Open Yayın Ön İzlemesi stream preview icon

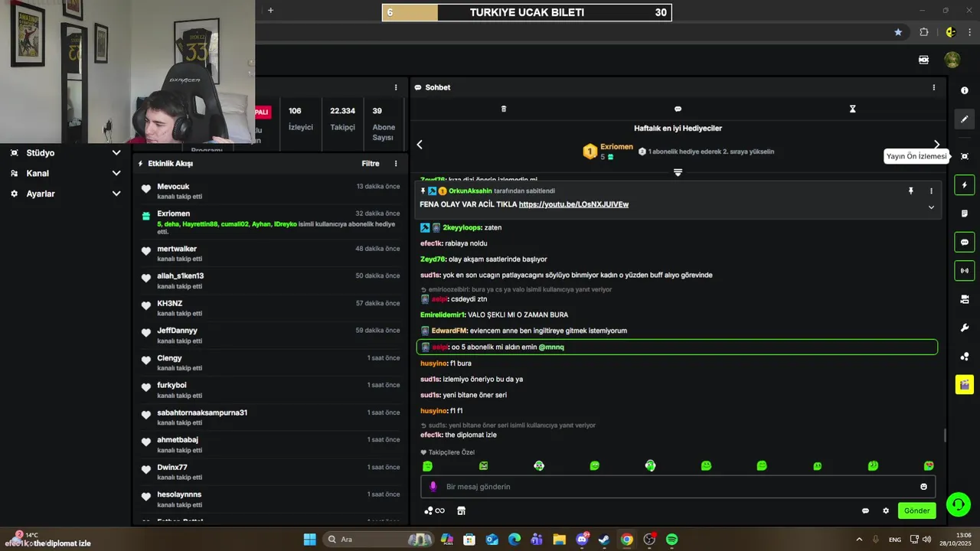[964, 156]
